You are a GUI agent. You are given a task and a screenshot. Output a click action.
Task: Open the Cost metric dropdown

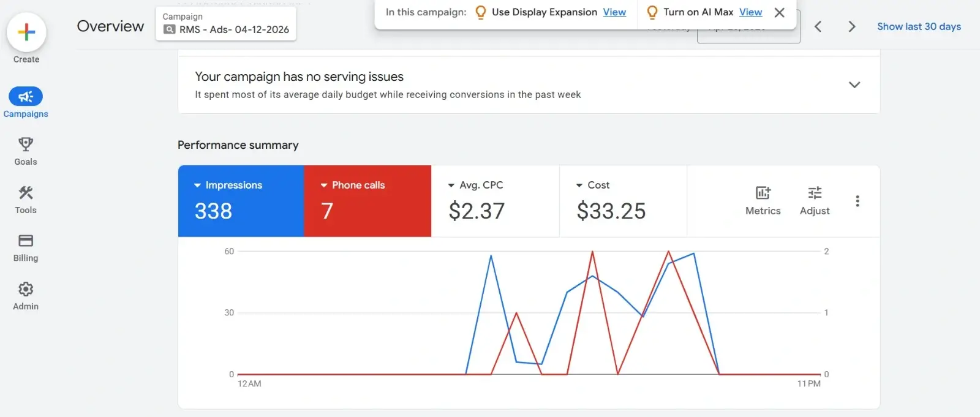coord(579,185)
